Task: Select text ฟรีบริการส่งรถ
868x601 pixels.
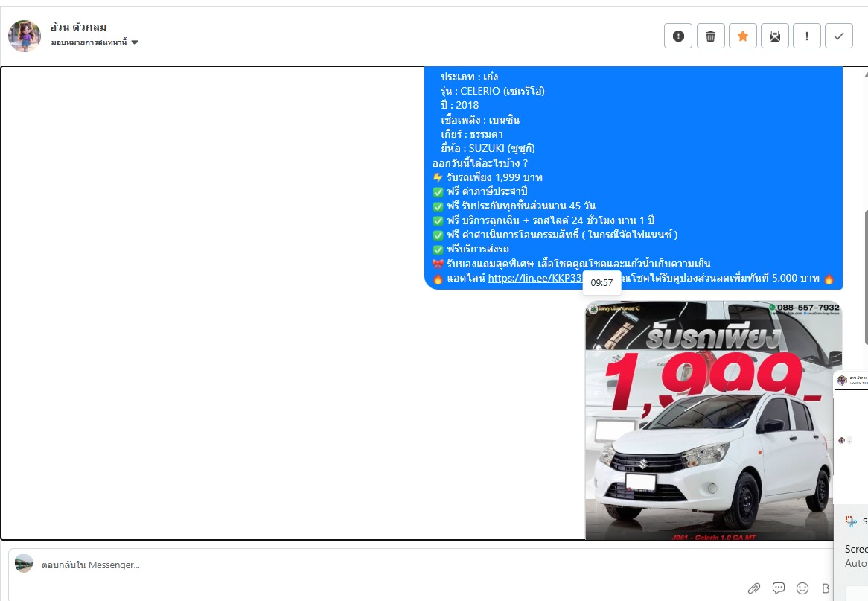Action: (x=478, y=249)
